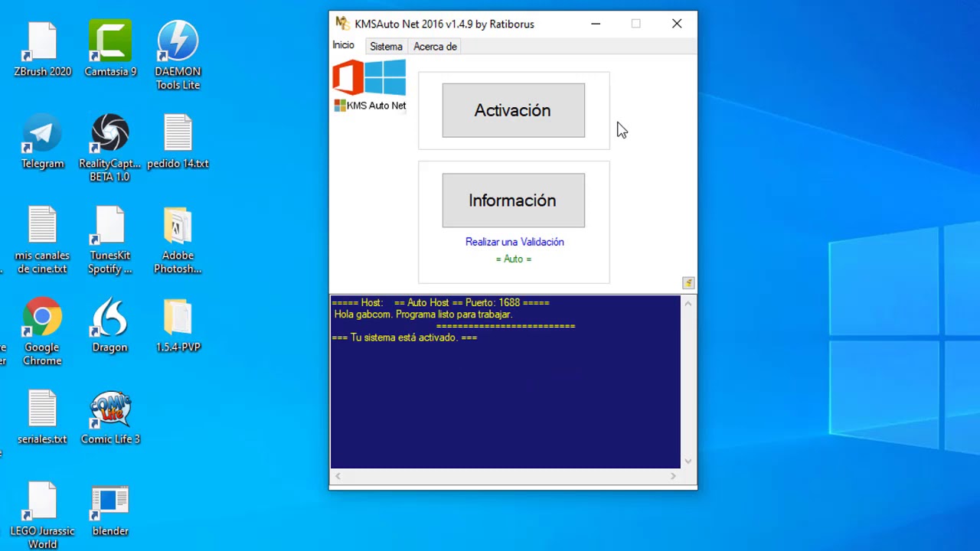Open the Camtasia 9 desktop icon
The image size is (980, 551).
coord(110,50)
